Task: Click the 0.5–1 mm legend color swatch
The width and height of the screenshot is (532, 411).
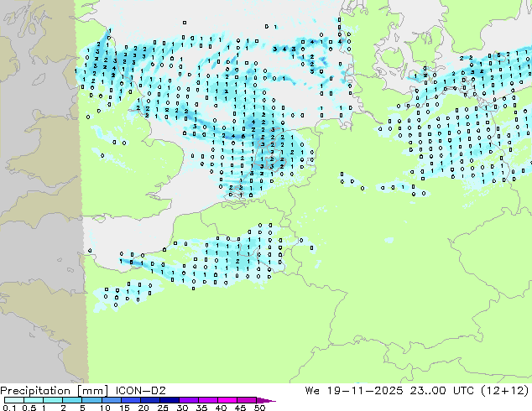Action: tap(34, 400)
